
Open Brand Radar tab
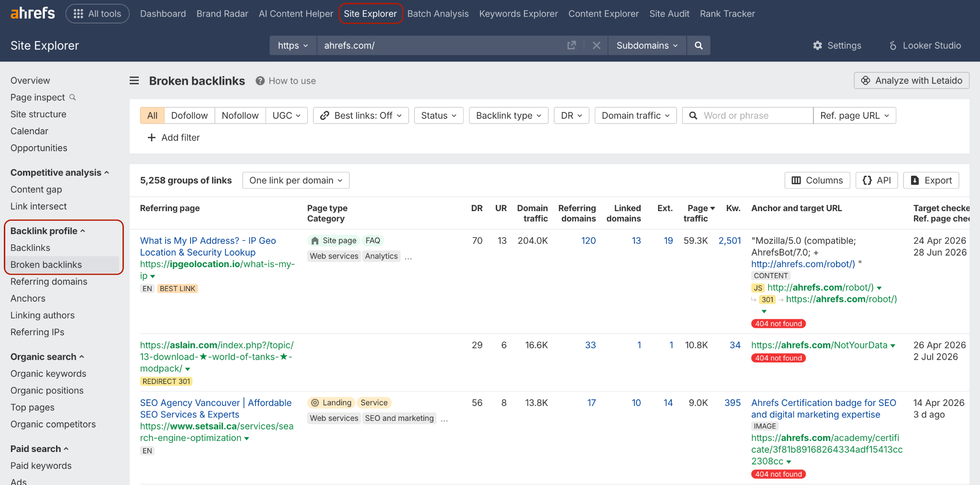tap(223, 14)
